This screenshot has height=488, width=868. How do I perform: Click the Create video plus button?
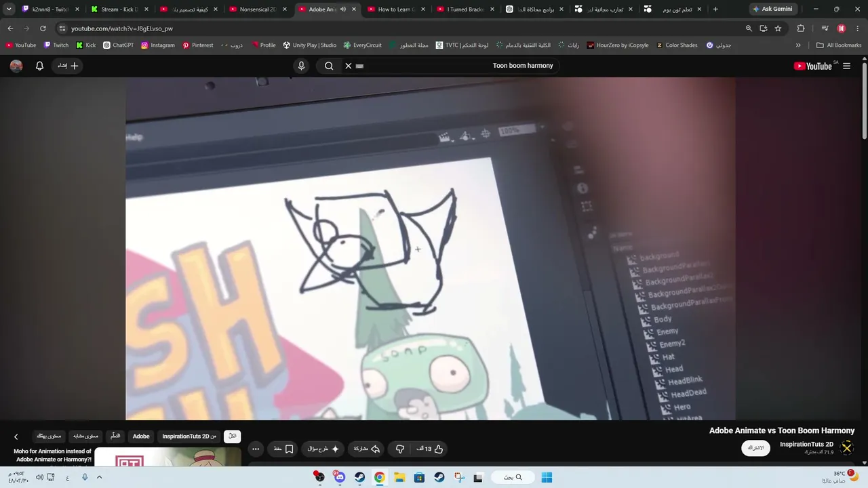pyautogui.click(x=68, y=66)
